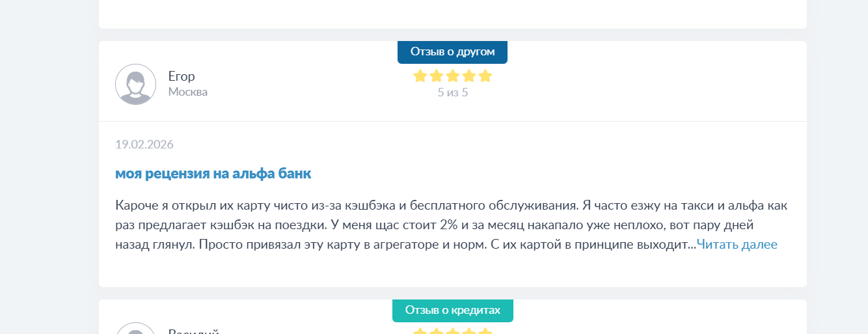The image size is (868, 334).
Task: Click Василий's partially visible avatar icon
Action: pos(135,329)
